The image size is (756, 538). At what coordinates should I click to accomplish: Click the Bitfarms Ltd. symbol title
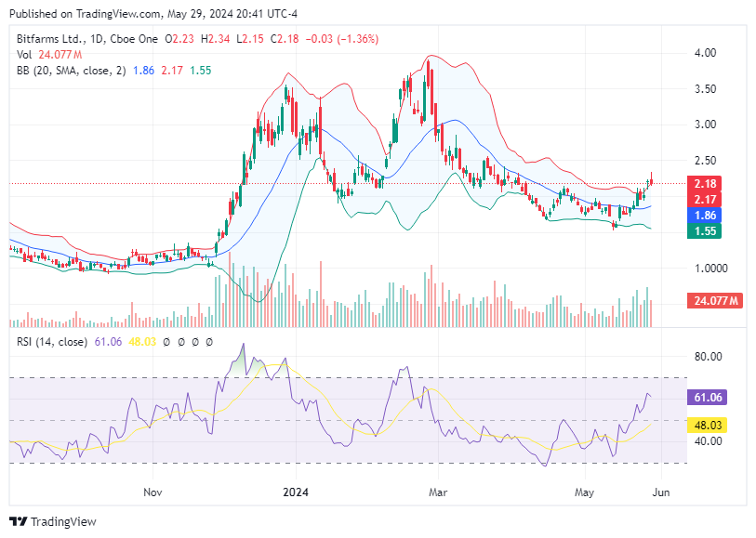point(51,39)
